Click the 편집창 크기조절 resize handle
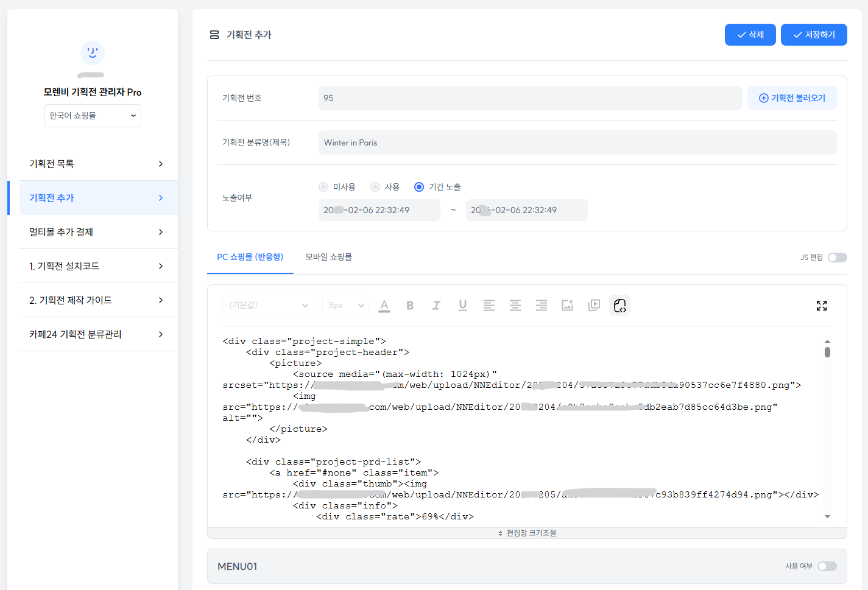 527,533
